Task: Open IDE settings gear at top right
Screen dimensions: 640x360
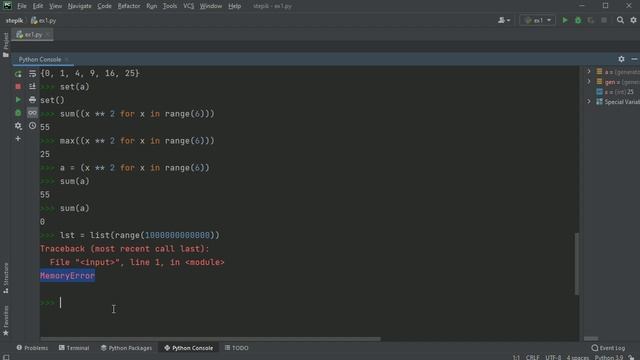Action: [x=633, y=20]
